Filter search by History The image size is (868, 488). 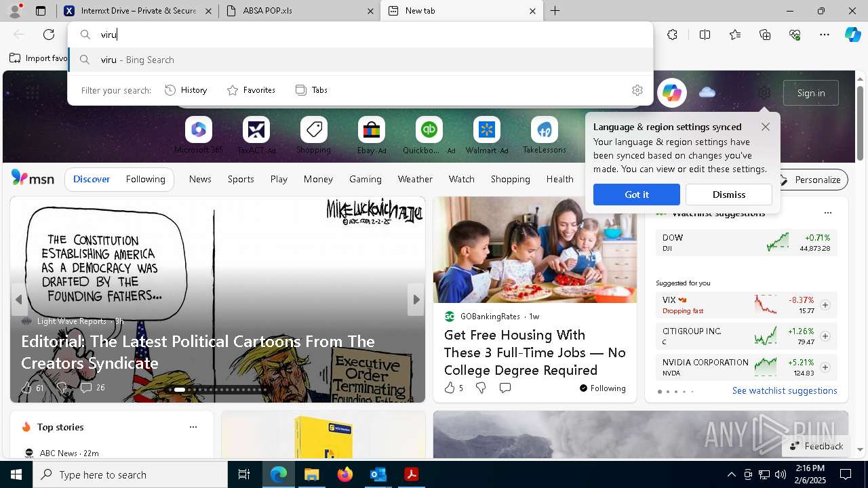[x=186, y=90]
